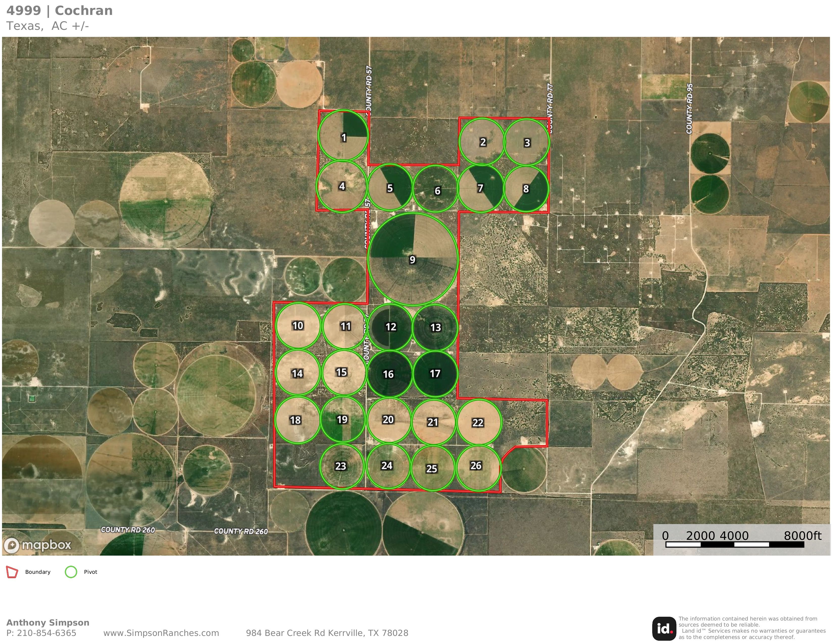Select pivot label 20
Image resolution: width=833 pixels, height=644 pixels.
[x=388, y=420]
